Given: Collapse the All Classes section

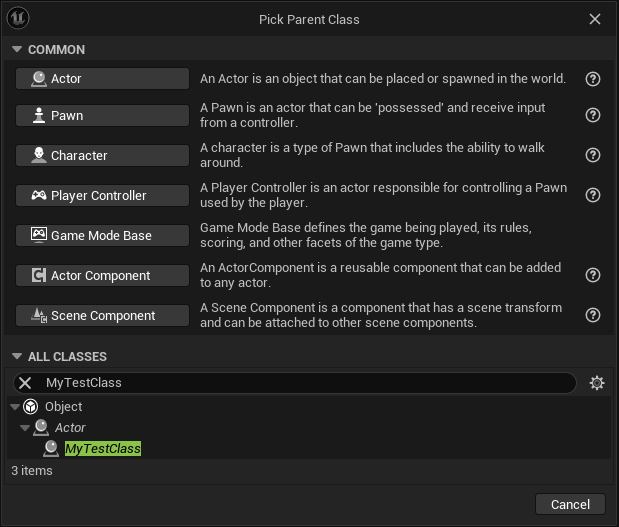Looking at the screenshot, I should pyautogui.click(x=16, y=357).
